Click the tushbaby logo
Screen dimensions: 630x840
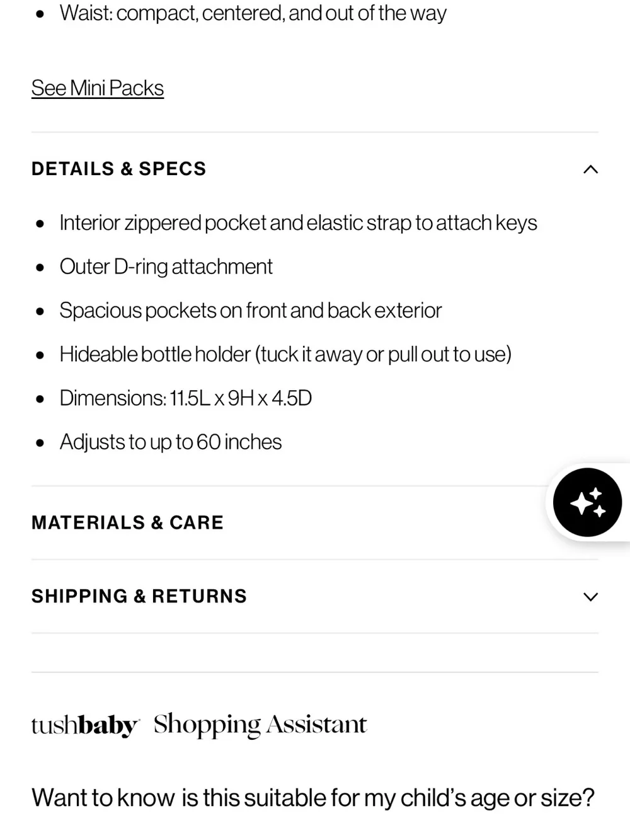click(x=85, y=725)
